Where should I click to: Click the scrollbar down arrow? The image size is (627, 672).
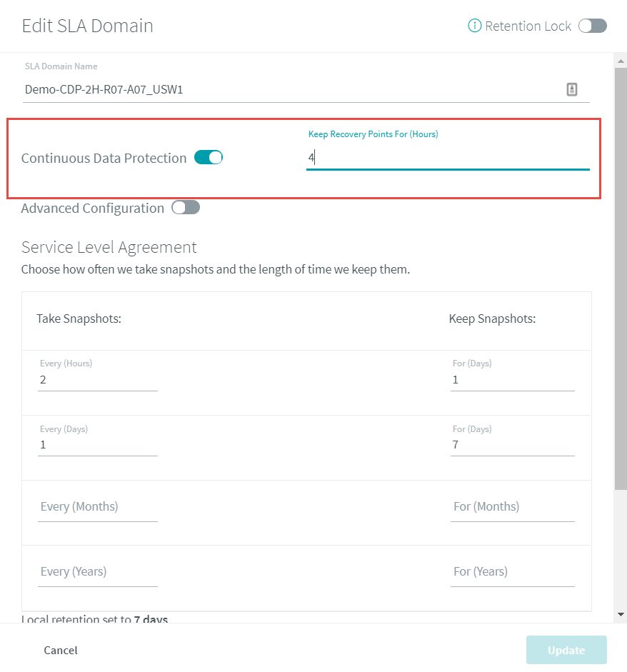621,614
